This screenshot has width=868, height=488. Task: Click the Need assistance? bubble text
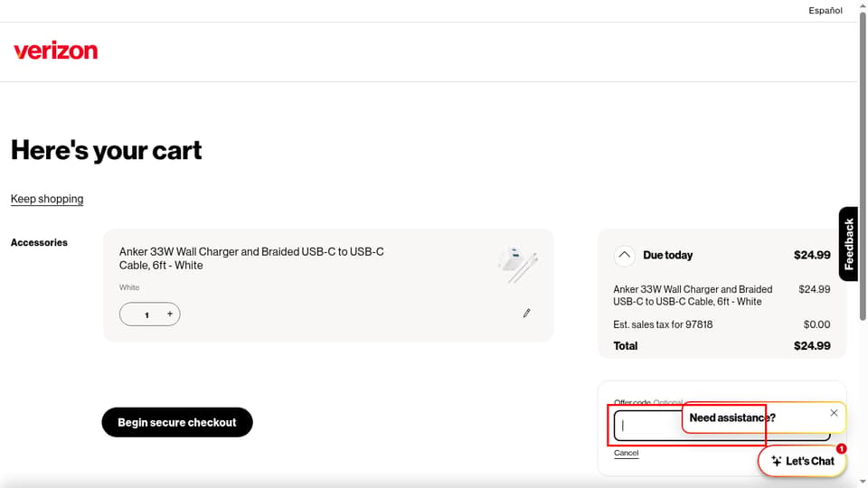pos(732,418)
